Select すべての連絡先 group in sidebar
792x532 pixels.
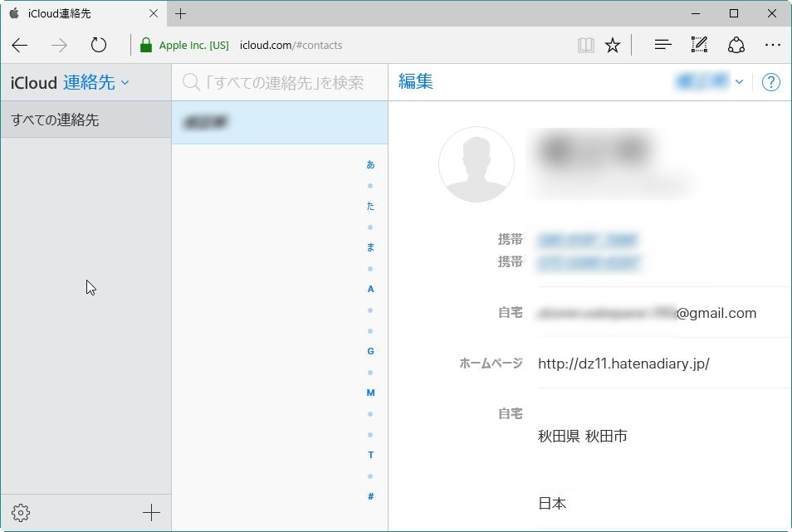pos(86,120)
